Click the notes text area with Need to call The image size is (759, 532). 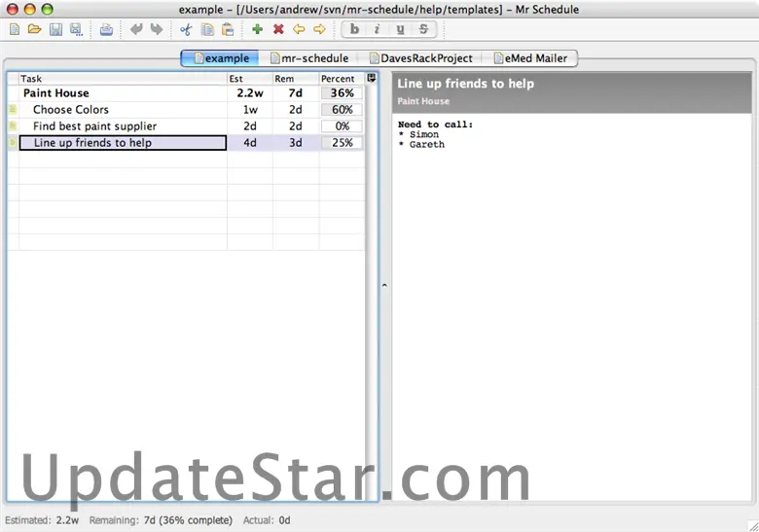pos(571,307)
